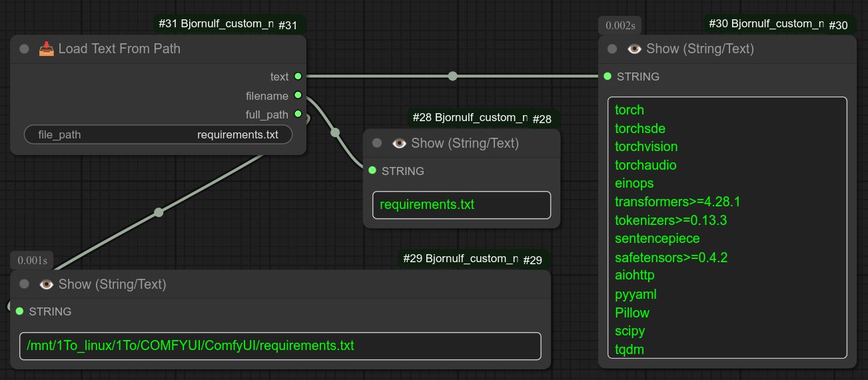Image resolution: width=868 pixels, height=380 pixels.
Task: Click STRING input port on node #28
Action: [372, 171]
